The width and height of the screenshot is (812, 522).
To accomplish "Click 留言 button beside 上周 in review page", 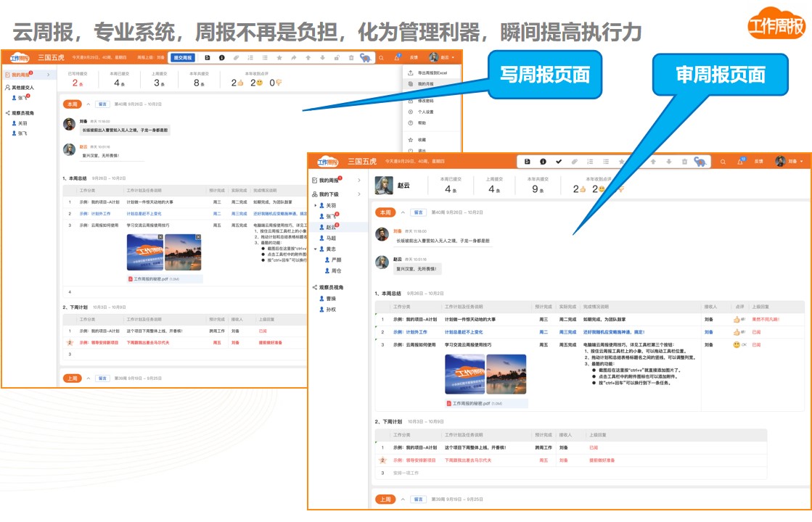I will (417, 500).
